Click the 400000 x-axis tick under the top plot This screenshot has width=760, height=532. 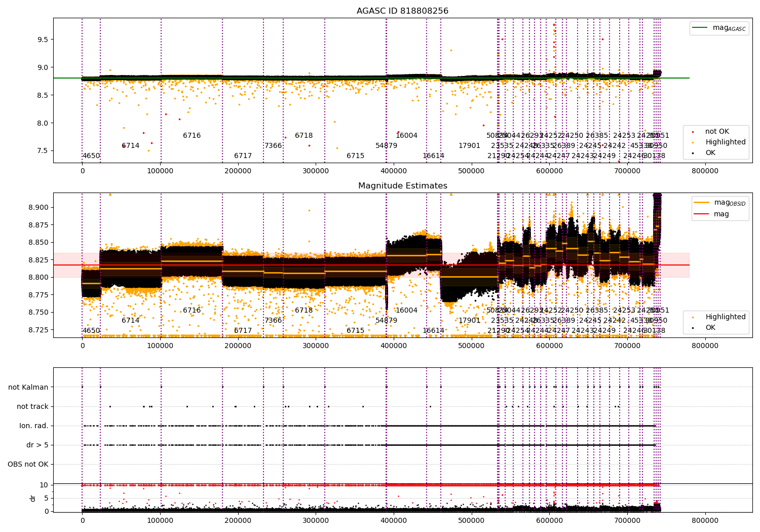point(394,171)
